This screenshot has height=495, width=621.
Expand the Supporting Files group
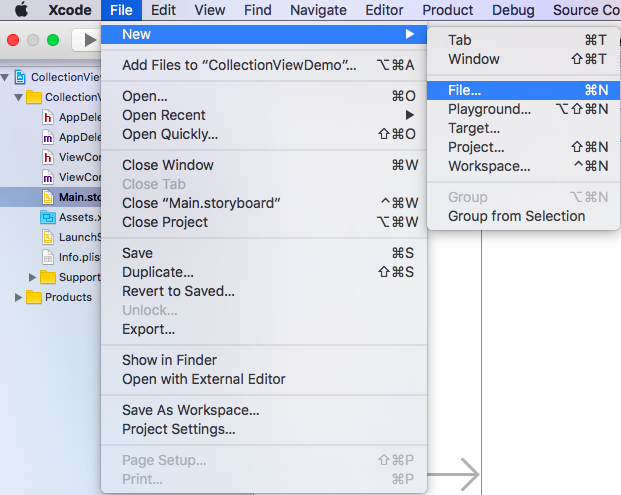[x=32, y=277]
